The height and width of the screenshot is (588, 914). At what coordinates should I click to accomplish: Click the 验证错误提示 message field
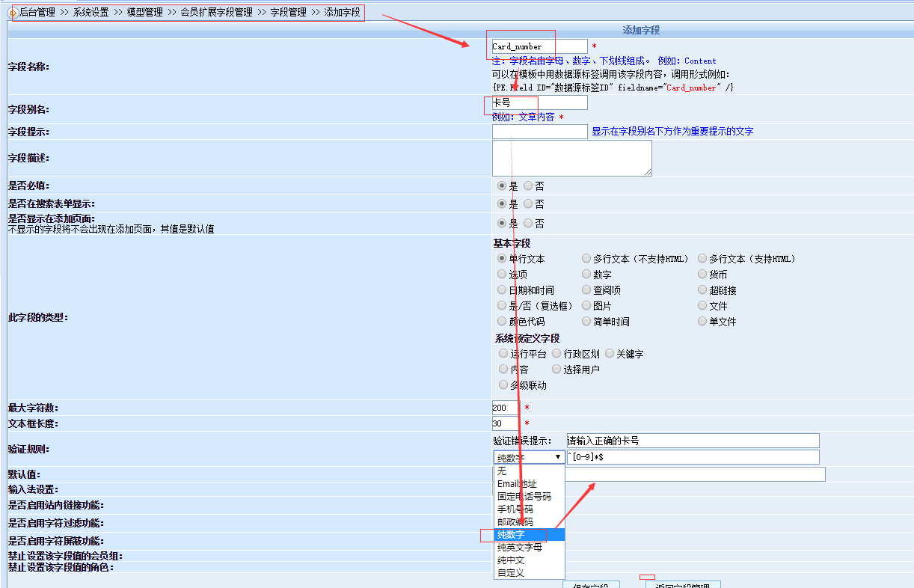point(693,441)
